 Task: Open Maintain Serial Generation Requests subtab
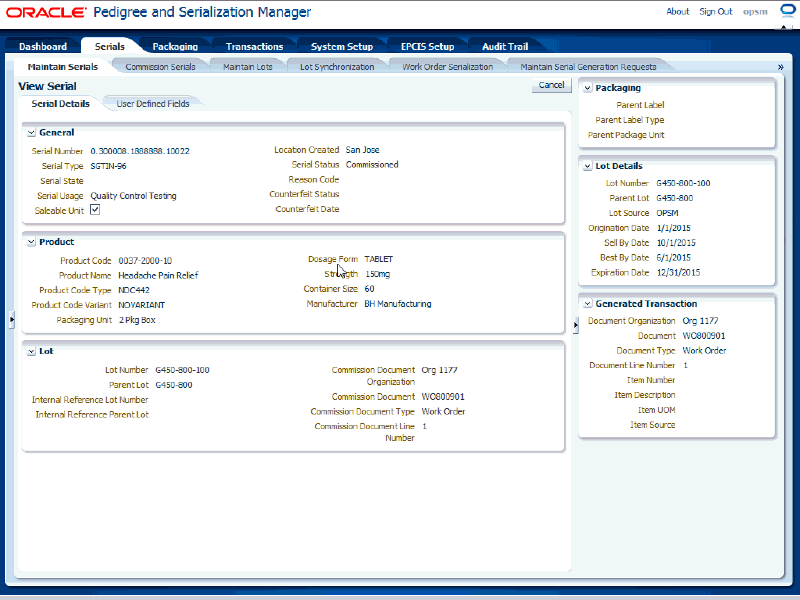(588, 67)
